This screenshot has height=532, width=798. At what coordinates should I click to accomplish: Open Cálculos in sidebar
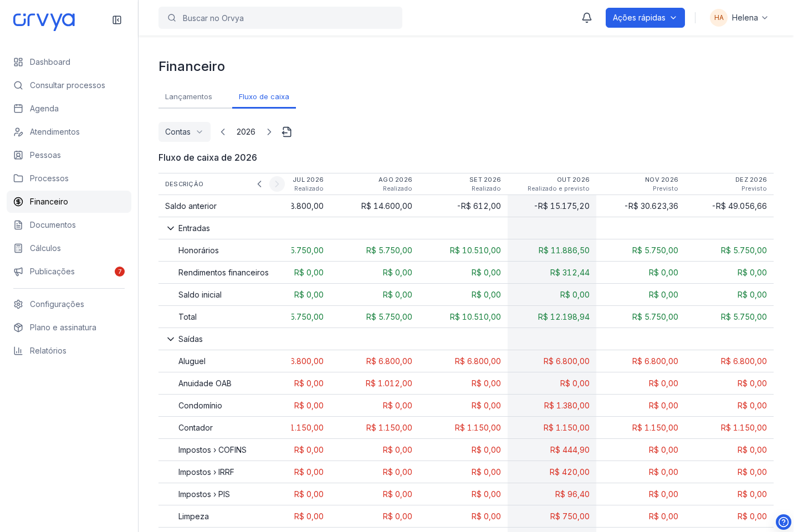pyautogui.click(x=69, y=248)
